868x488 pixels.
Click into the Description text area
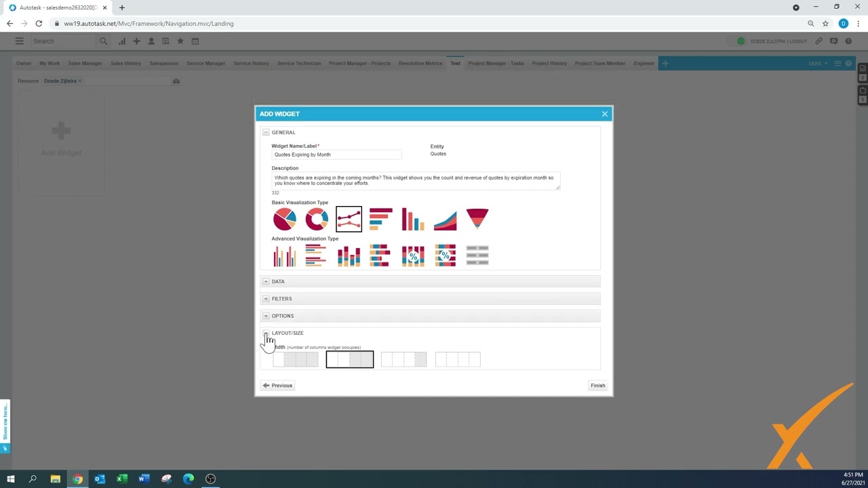(x=416, y=181)
